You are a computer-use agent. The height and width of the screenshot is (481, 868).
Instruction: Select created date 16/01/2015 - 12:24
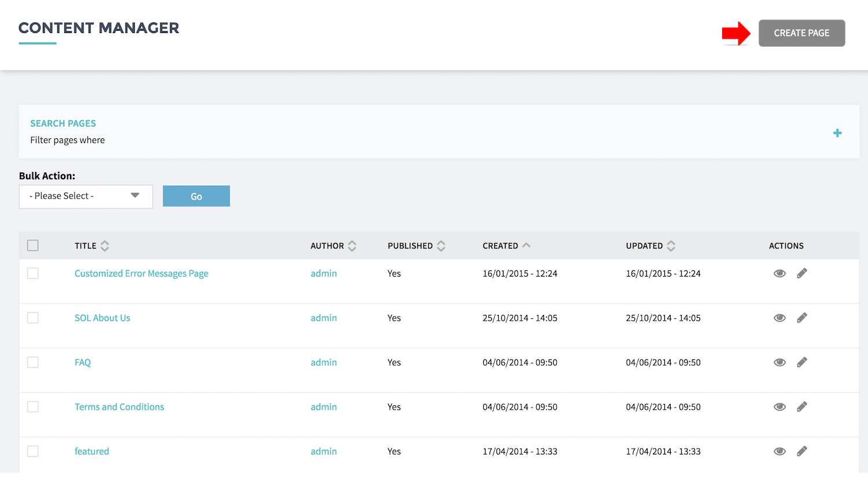[520, 273]
